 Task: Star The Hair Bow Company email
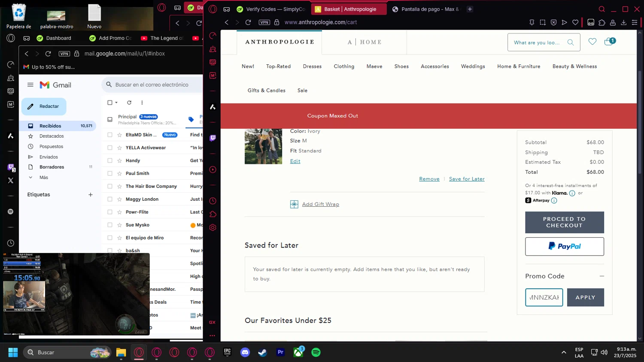120,186
